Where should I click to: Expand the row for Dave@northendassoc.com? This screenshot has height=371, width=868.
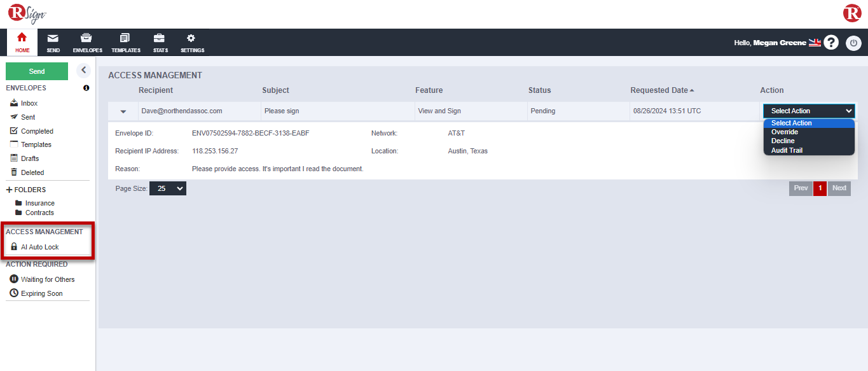click(123, 111)
